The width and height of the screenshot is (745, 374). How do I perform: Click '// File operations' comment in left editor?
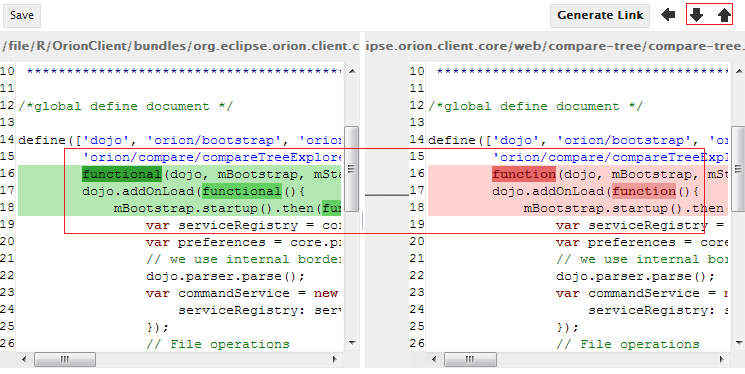tap(218, 345)
